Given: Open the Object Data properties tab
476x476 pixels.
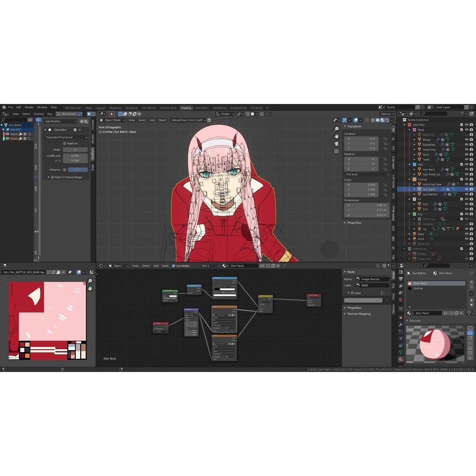Looking at the screenshot, I should 401,353.
